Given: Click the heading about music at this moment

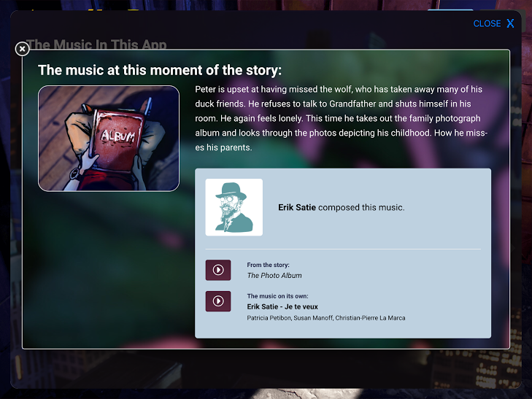Looking at the screenshot, I should [x=160, y=70].
